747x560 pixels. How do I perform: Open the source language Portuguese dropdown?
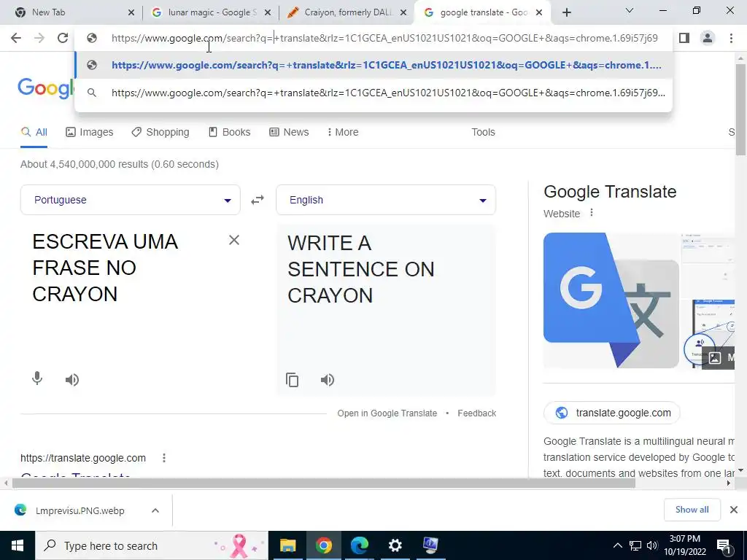(130, 200)
